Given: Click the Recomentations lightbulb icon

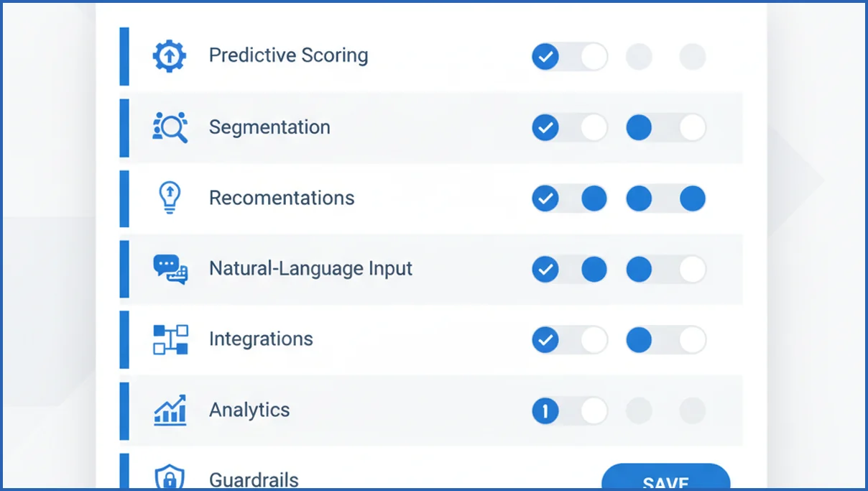Looking at the screenshot, I should tap(170, 198).
